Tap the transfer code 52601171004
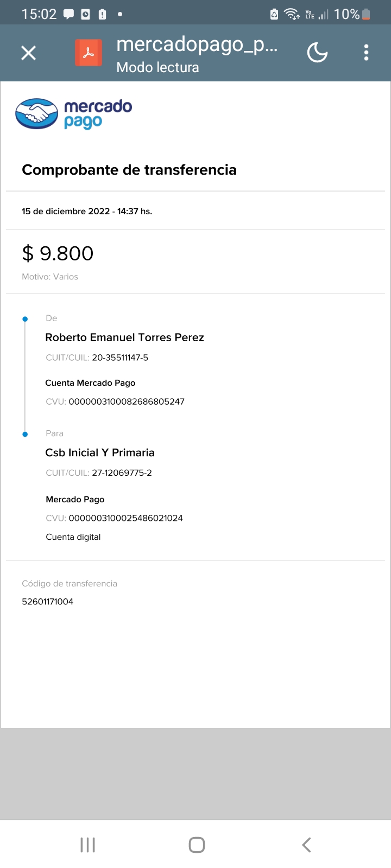Image resolution: width=391 pixels, height=868 pixels. tap(48, 602)
